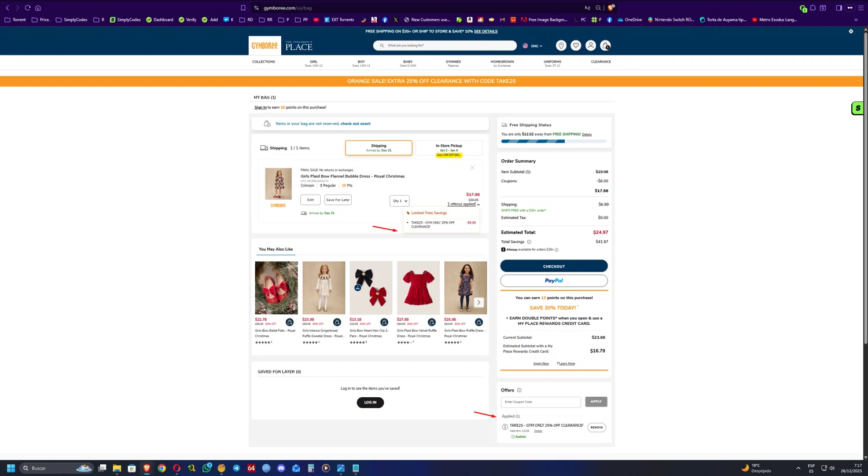Click Apply Now for rewards card
868x476 pixels.
541,364
